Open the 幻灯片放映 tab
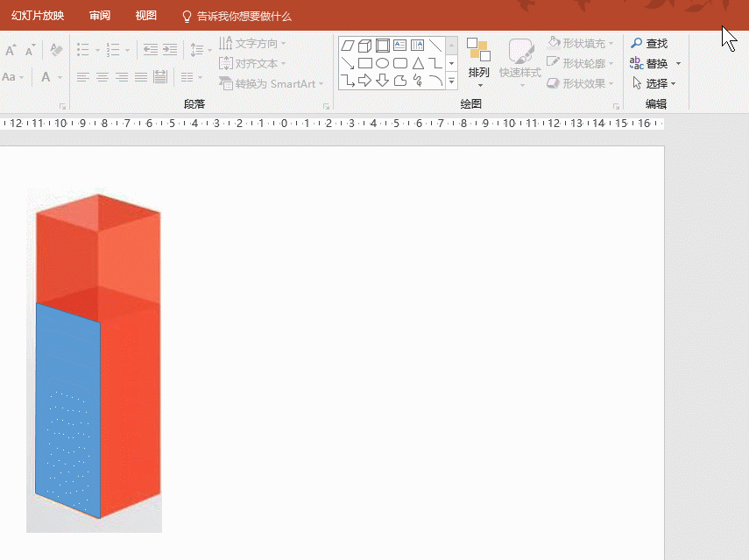749x560 pixels. tap(38, 16)
